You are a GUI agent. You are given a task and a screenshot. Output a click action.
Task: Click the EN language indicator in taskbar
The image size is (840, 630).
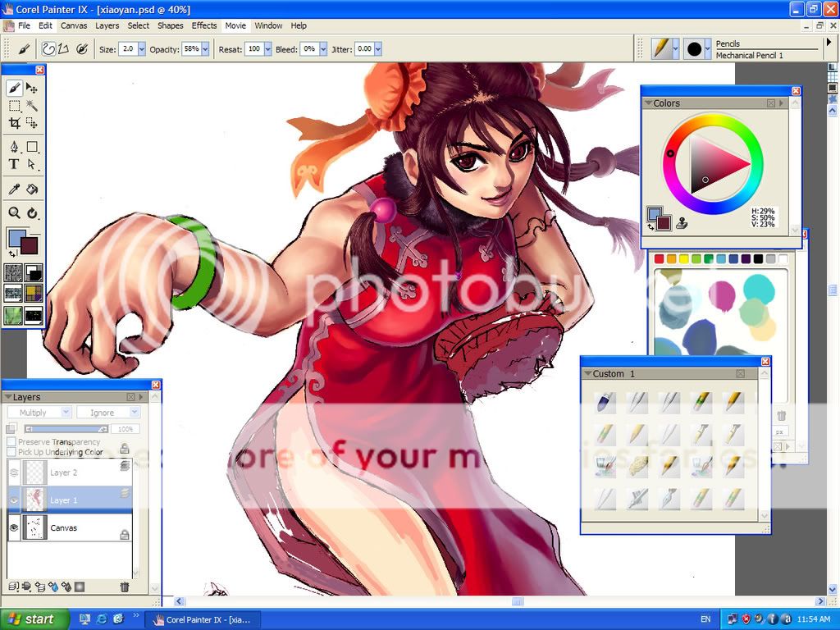tap(705, 619)
